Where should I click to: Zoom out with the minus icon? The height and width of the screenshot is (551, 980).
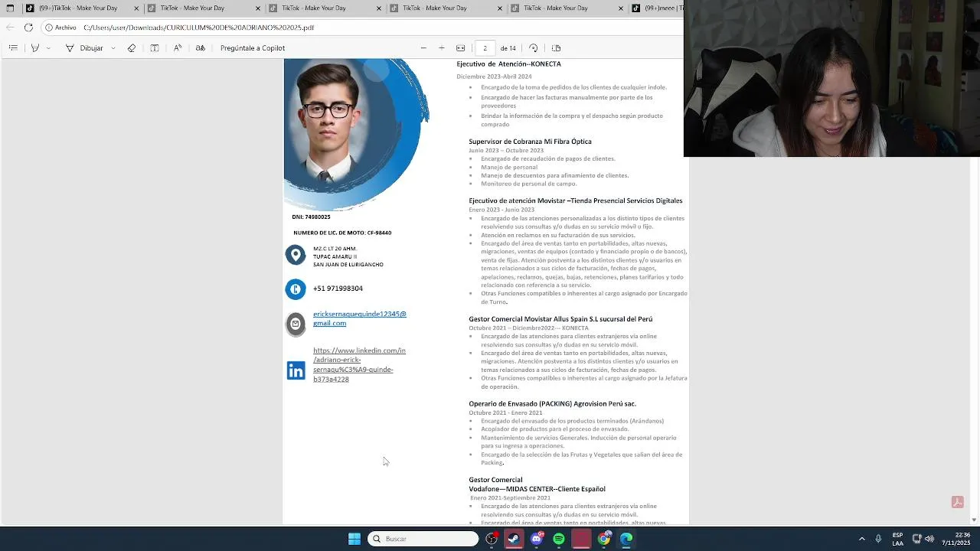[x=423, y=47]
